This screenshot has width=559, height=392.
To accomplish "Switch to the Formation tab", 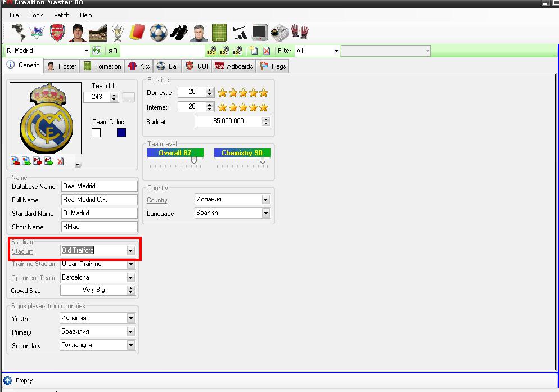I will click(102, 66).
